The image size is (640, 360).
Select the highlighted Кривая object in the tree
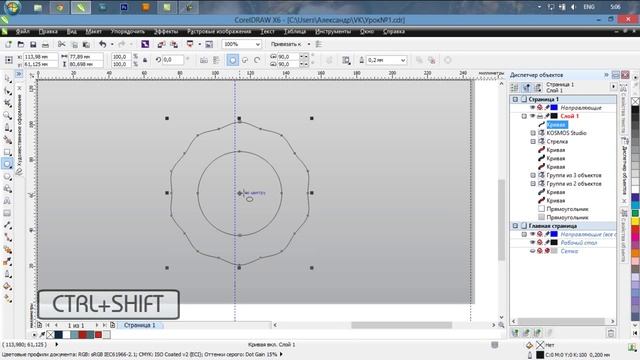(556, 124)
